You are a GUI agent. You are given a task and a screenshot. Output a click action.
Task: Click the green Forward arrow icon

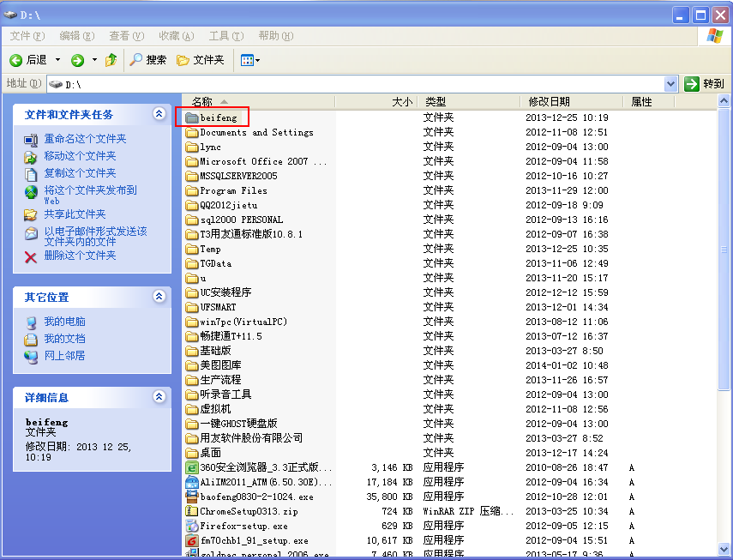click(x=78, y=60)
